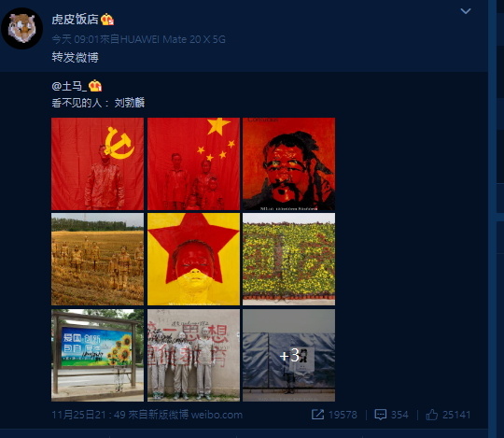
Task: Click the crown badge next to @土马_
Action: pyautogui.click(x=95, y=86)
